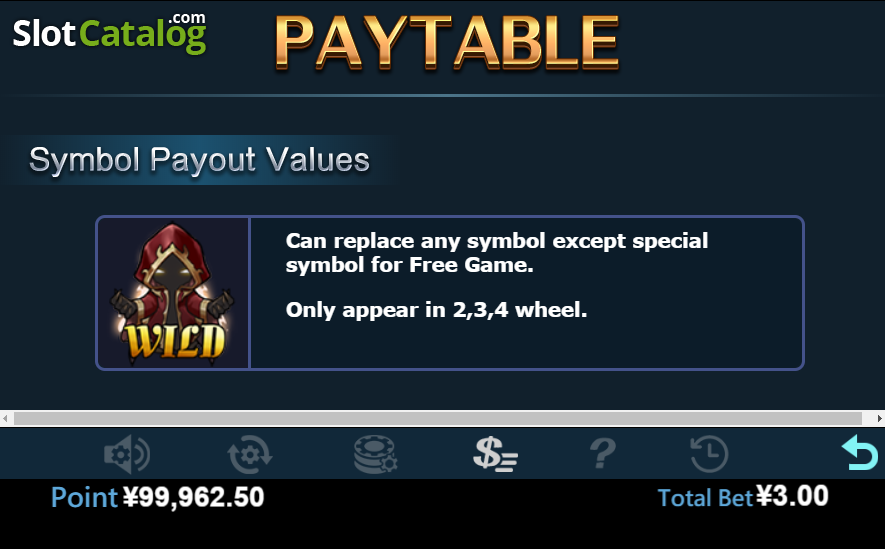The height and width of the screenshot is (549, 885).
Task: Click the SlotCatalog.com logo
Action: click(x=109, y=33)
